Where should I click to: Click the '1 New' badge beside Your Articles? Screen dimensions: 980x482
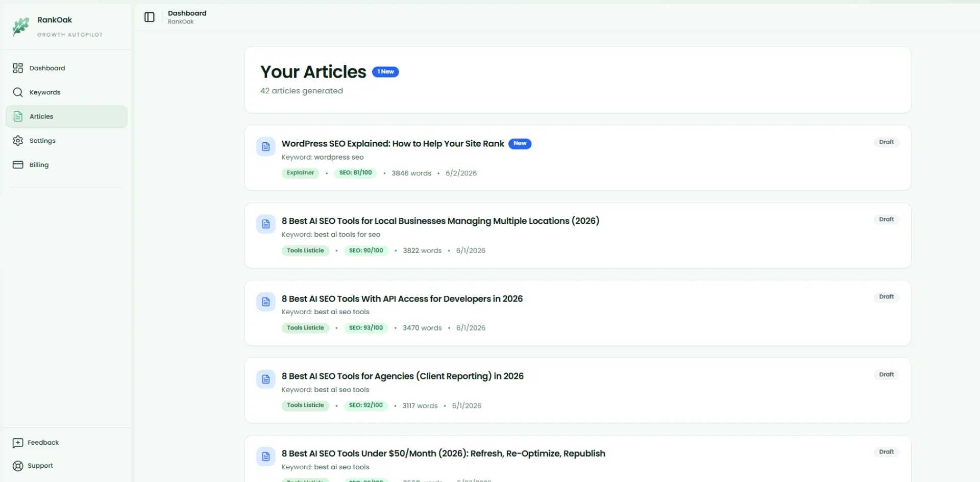tap(385, 72)
